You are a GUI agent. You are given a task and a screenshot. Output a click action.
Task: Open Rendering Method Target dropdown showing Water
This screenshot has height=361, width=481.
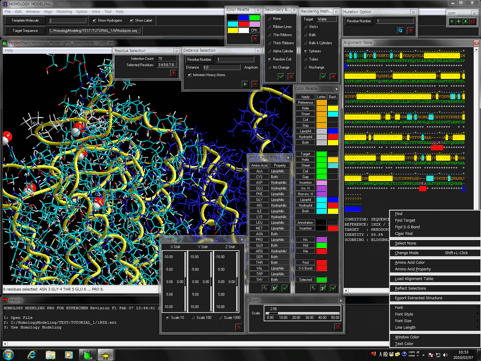click(327, 19)
